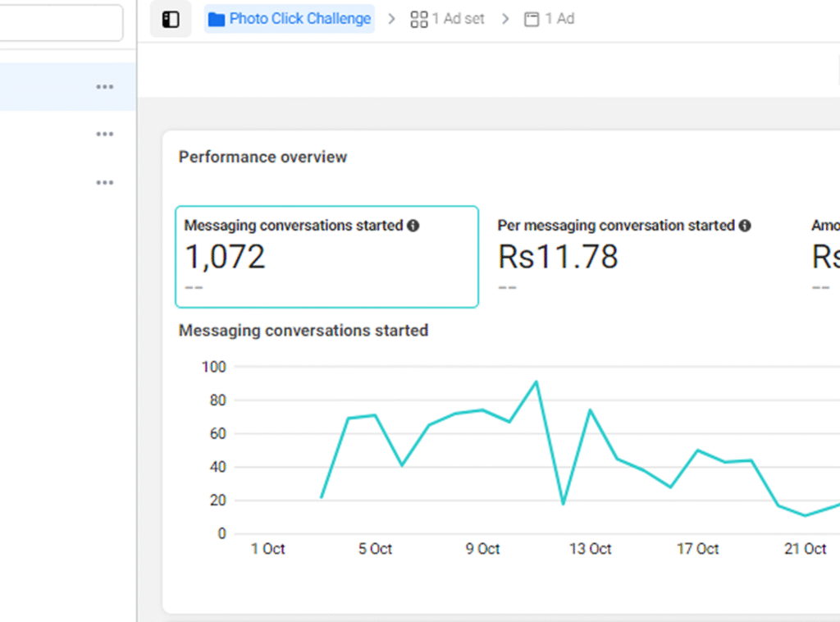Click the chart low point at 21 Oct

click(x=805, y=515)
